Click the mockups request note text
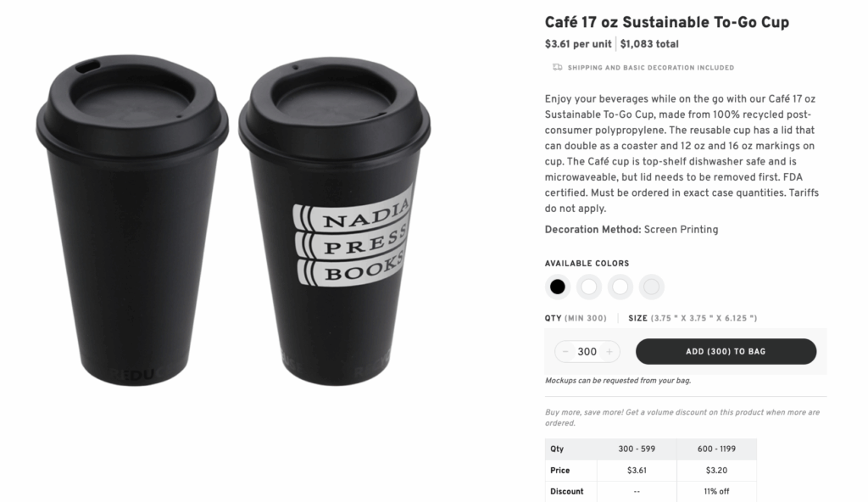 coord(617,380)
